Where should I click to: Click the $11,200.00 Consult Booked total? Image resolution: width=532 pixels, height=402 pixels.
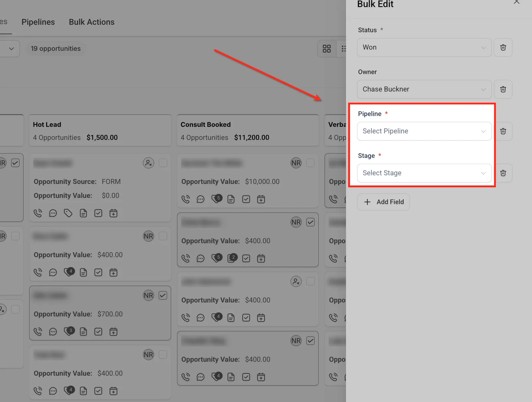[x=252, y=137]
